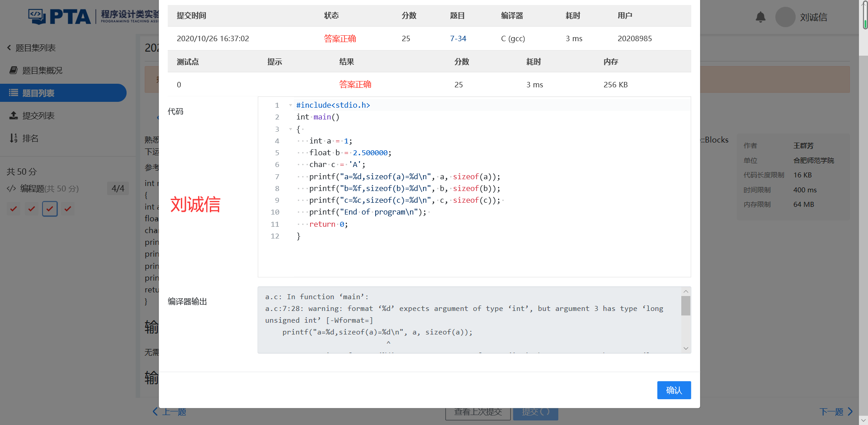Open 题目集概况 in sidebar
The width and height of the screenshot is (868, 425).
(x=42, y=70)
